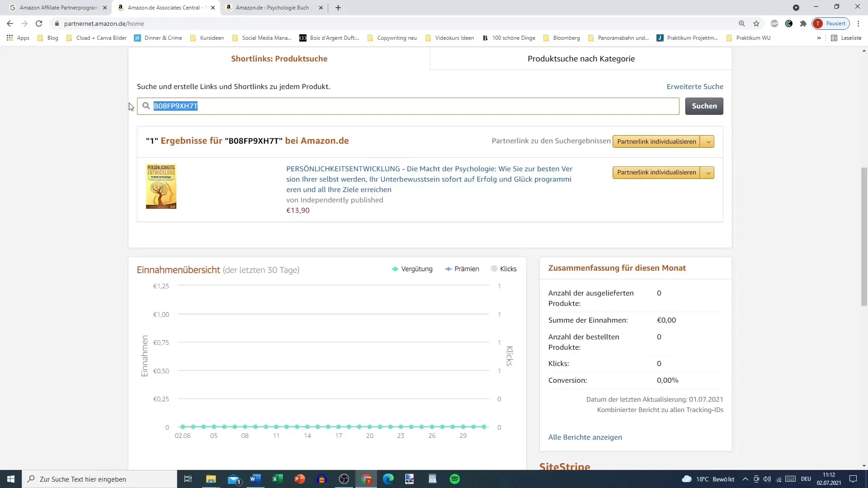Click the Suchen button

coord(704,106)
